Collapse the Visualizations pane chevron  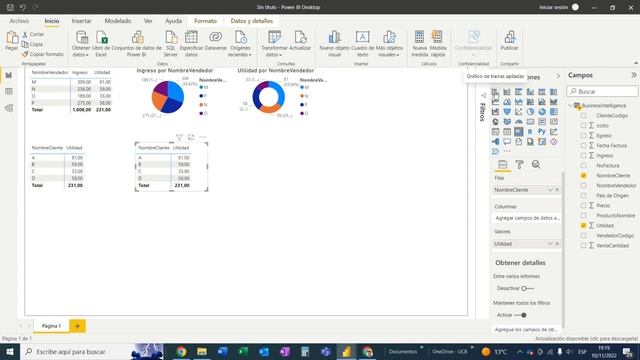558,76
